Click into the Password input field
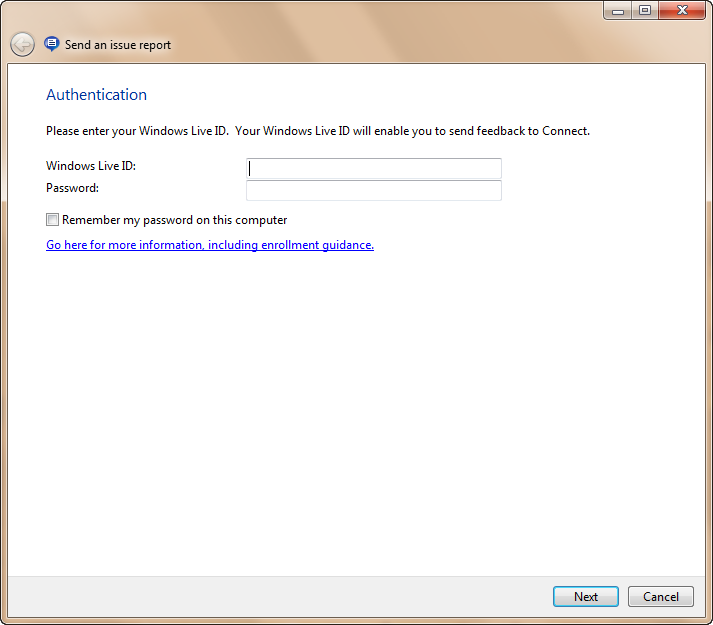Screen dimensions: 713x625 pyautogui.click(x=373, y=190)
